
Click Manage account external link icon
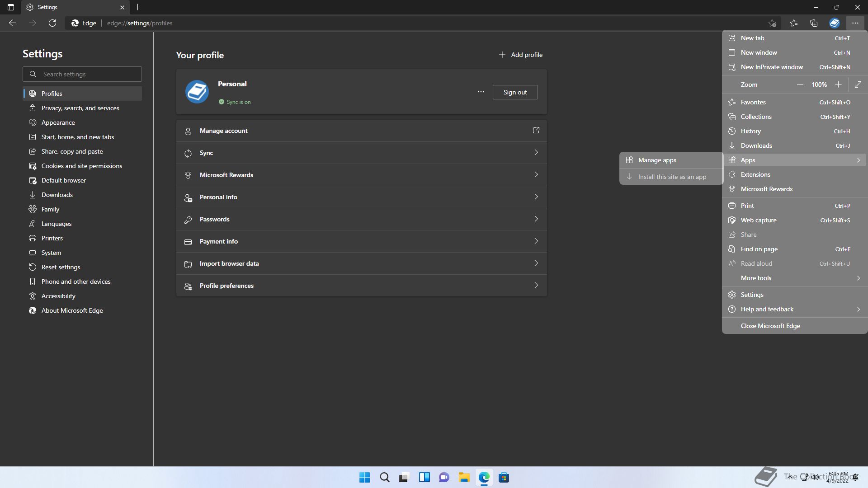pos(536,130)
